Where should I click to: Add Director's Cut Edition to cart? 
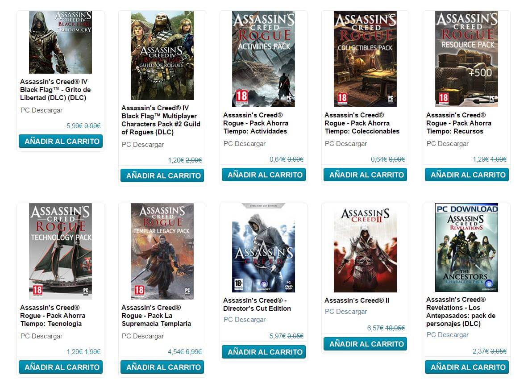(264, 352)
